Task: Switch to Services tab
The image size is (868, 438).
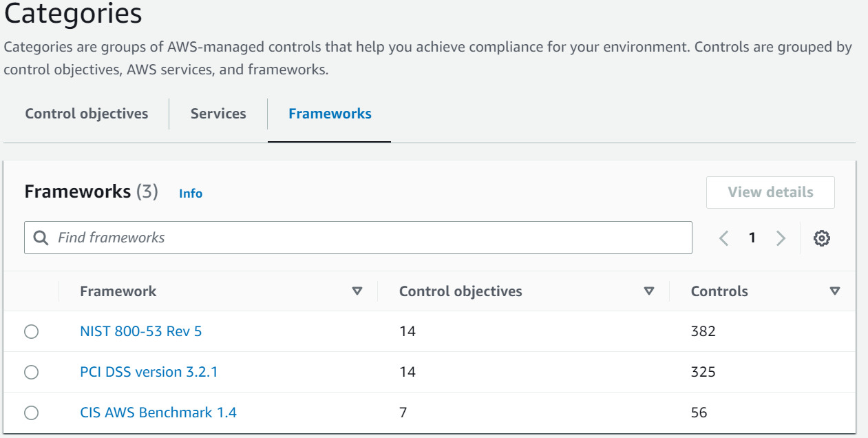Action: pos(218,114)
